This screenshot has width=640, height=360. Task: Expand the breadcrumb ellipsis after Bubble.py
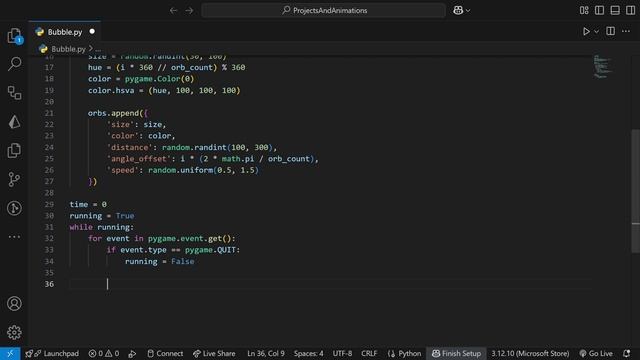(x=98, y=49)
